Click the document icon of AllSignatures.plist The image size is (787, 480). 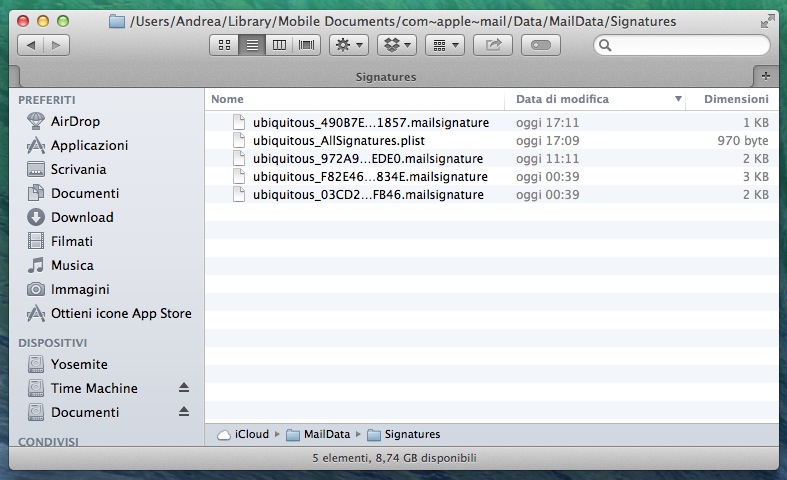click(239, 141)
